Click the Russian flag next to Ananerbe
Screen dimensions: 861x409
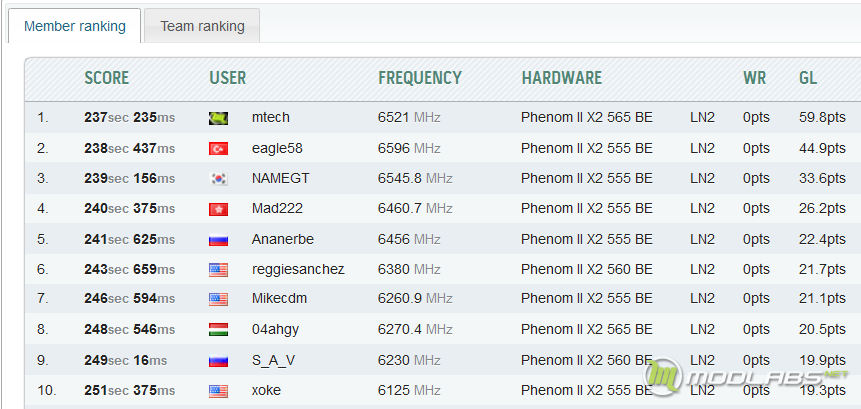[x=219, y=240]
